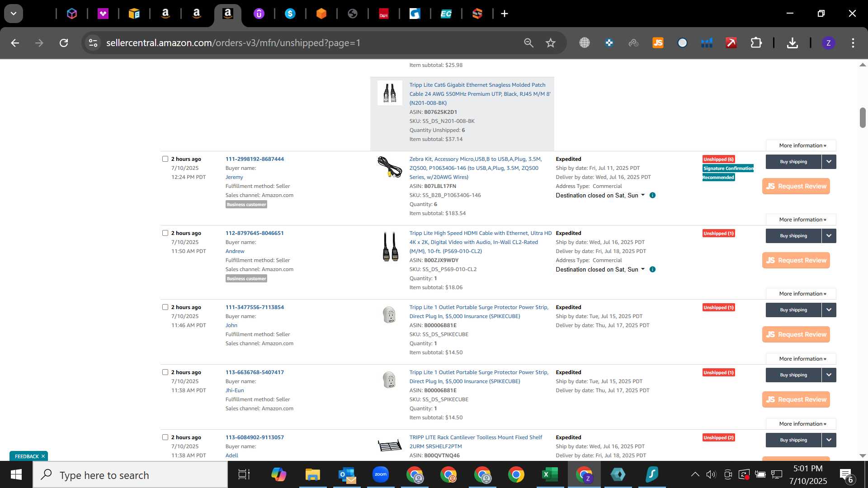
Task: Click the address bar URL field
Action: [307, 43]
